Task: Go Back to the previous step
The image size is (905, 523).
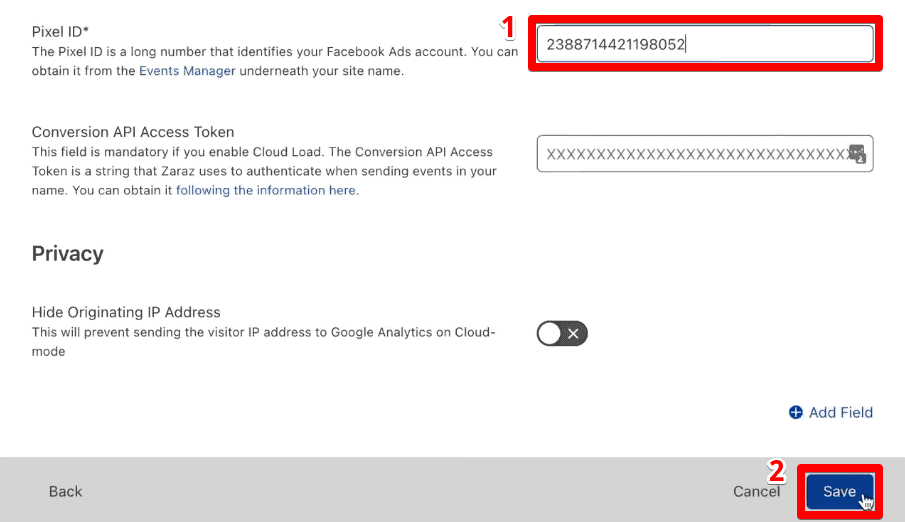Action: 65,491
